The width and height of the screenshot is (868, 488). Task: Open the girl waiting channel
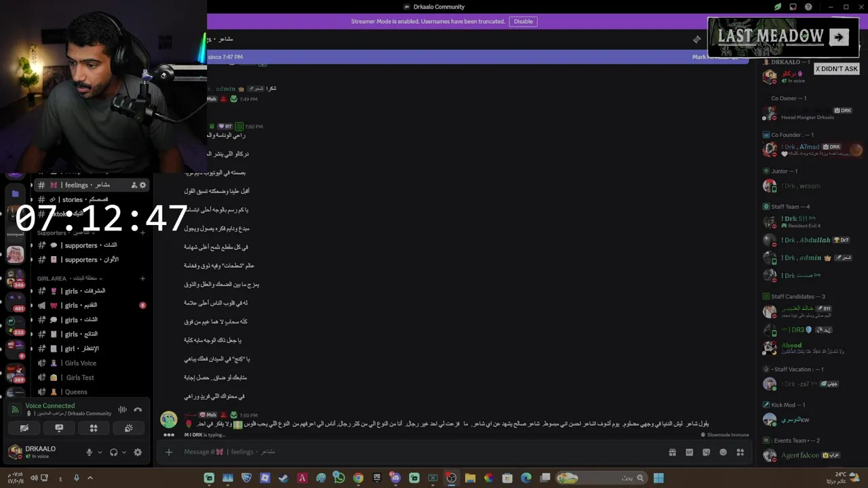(90, 348)
